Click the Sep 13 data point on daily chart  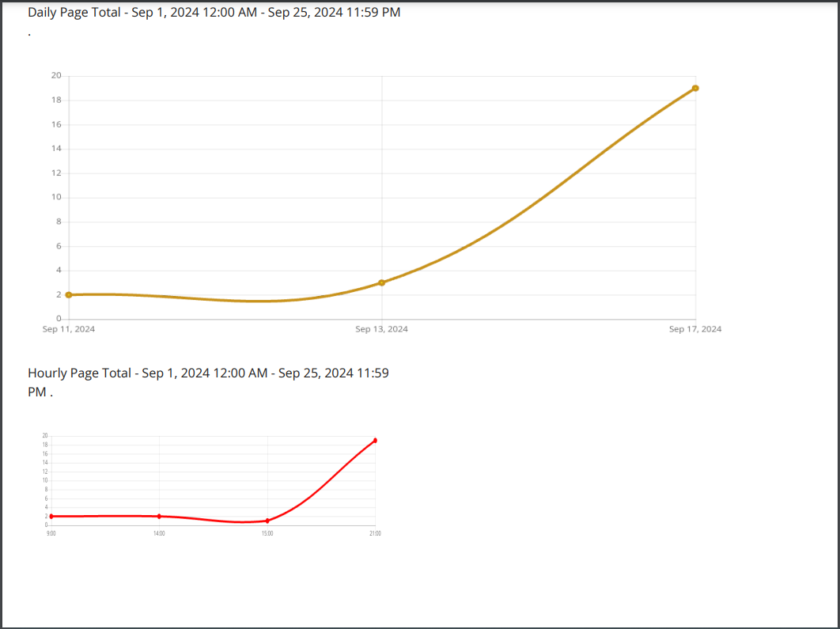[382, 282]
